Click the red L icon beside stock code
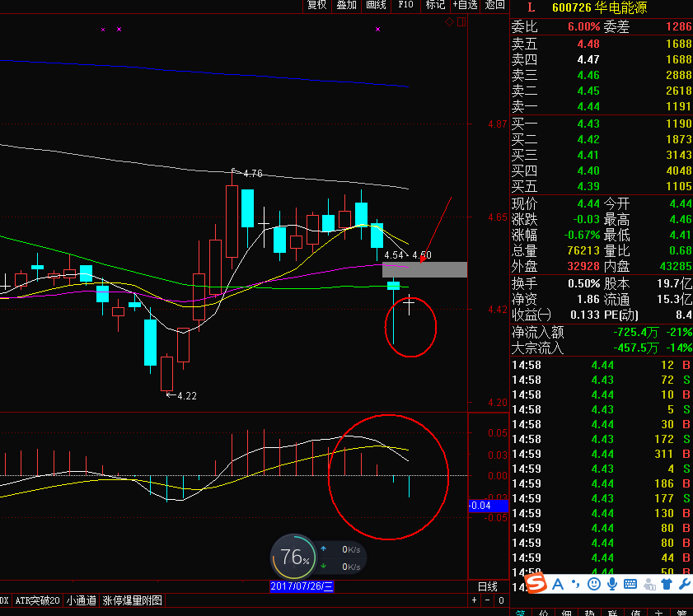The width and height of the screenshot is (693, 616). tap(531, 7)
